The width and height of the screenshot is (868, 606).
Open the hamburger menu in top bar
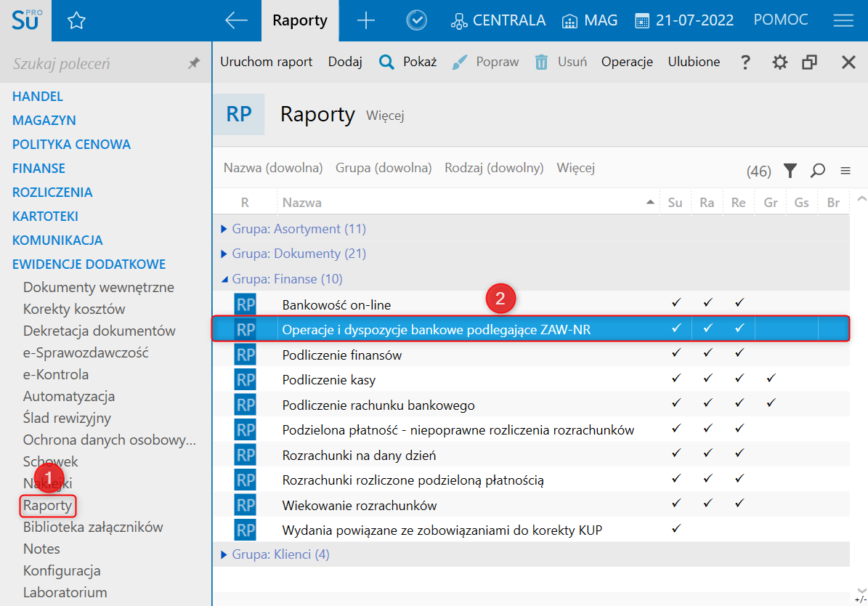coord(843,21)
